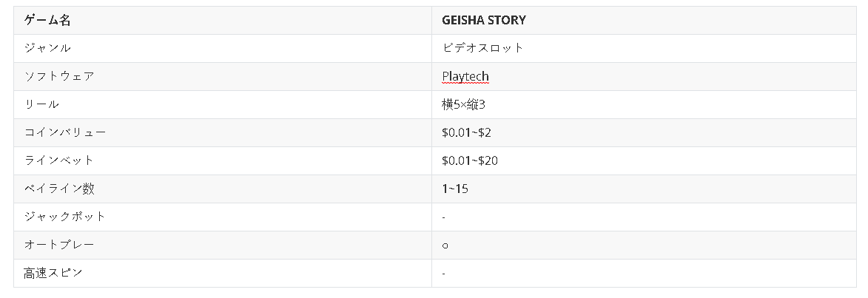Click the 高速スピン label
The height and width of the screenshot is (298, 868).
coord(53,273)
